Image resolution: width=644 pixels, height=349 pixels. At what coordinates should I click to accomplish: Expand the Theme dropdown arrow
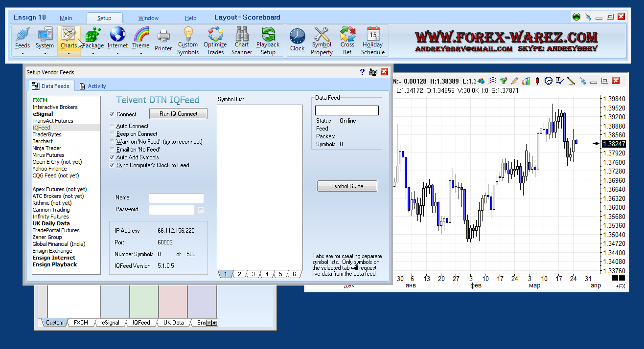click(x=141, y=54)
